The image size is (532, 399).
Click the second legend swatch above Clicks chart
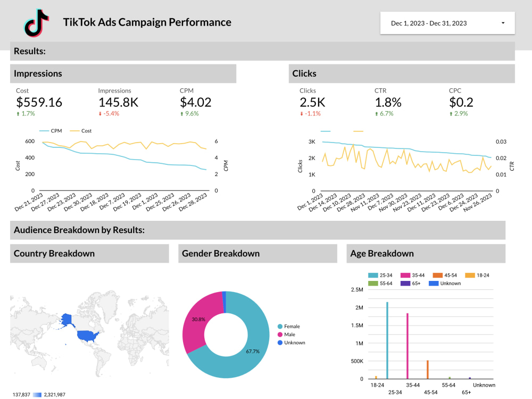[358, 130]
